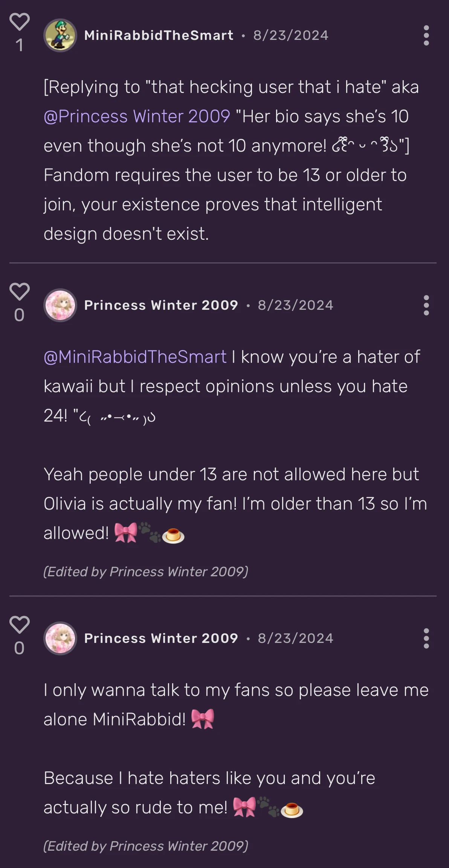Like Princess Winter 2009's last reply
The width and height of the screenshot is (449, 868).
click(x=19, y=624)
